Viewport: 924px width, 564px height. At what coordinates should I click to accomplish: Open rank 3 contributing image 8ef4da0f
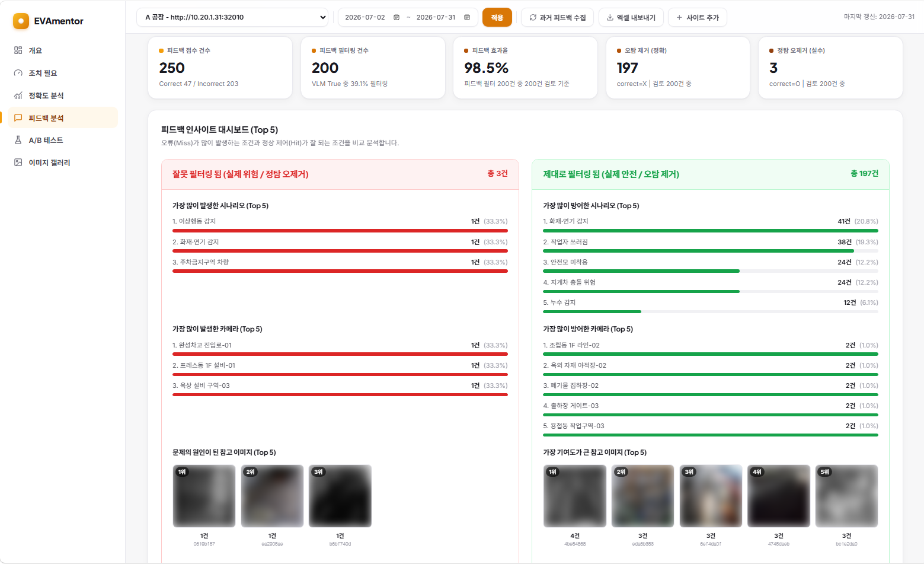[x=711, y=496]
